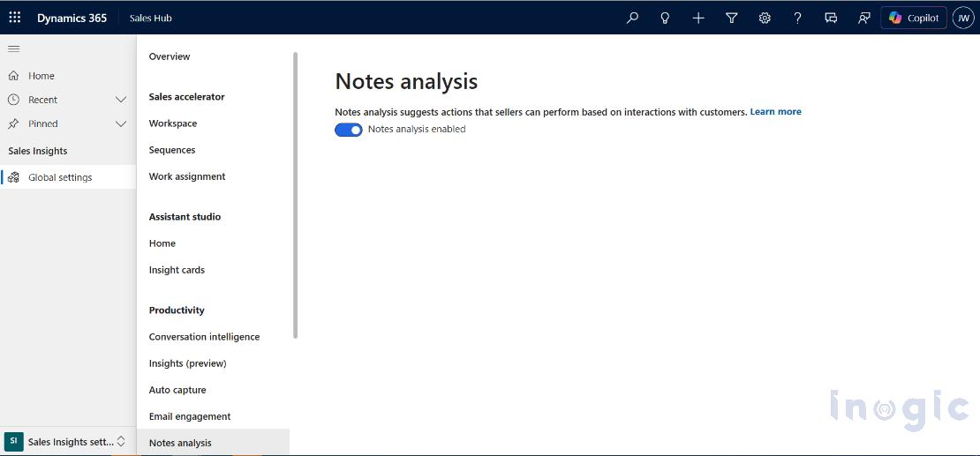The height and width of the screenshot is (456, 980).
Task: Open the JW user account avatar
Action: [963, 19]
